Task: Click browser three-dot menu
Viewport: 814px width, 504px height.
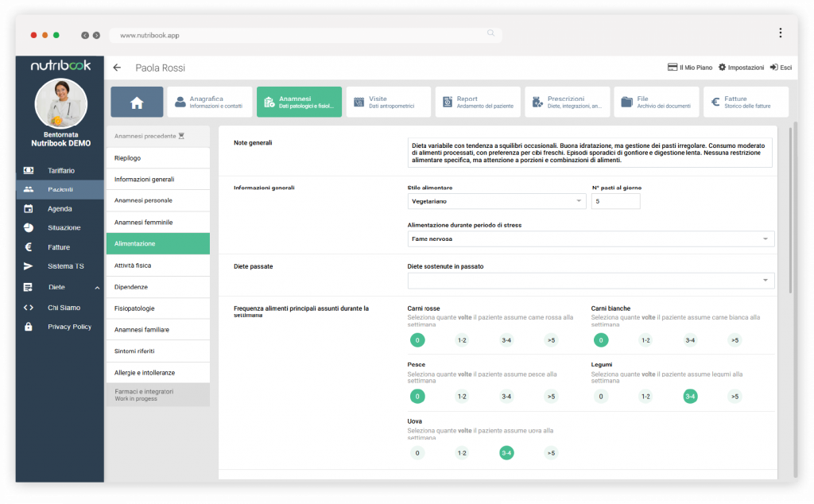Action: [780, 33]
